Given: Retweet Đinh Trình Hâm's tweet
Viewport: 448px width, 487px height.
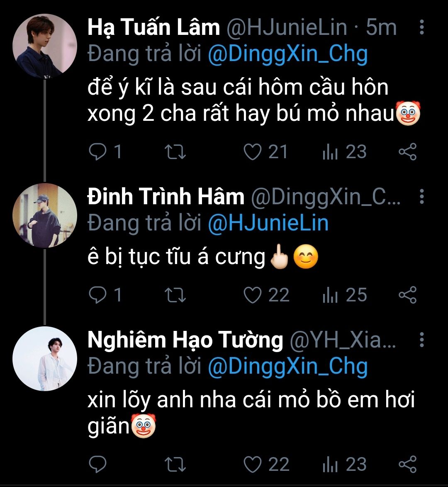Looking at the screenshot, I should [x=175, y=295].
